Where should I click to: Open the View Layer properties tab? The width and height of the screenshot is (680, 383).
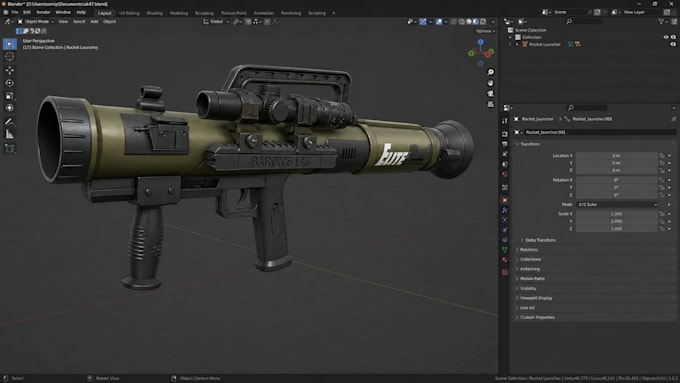[x=505, y=154]
